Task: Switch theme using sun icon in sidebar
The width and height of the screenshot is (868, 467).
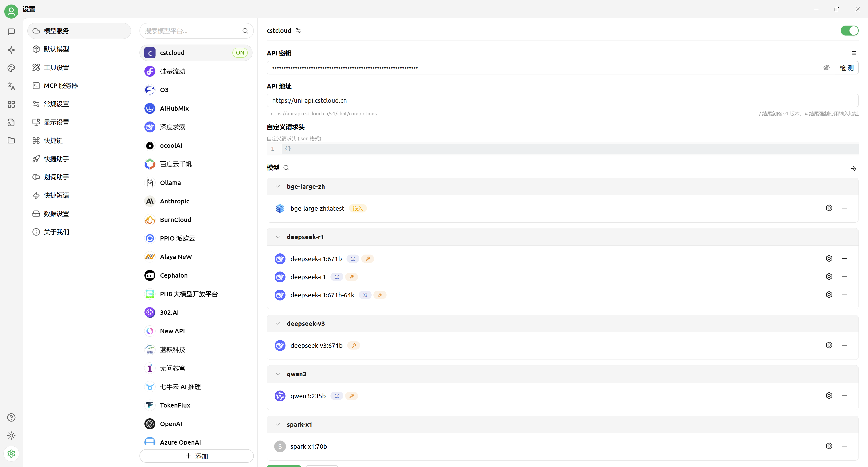Action: click(x=11, y=435)
